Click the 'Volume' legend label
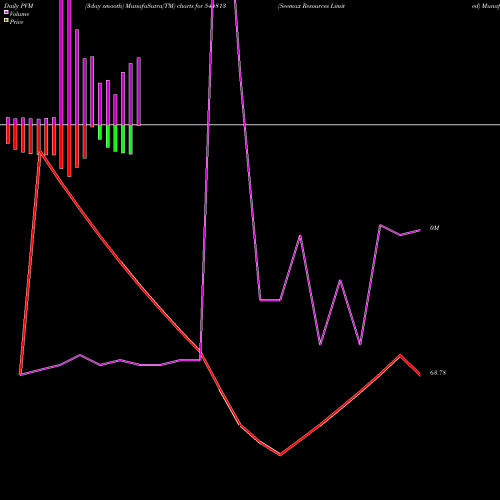Viewport: 500px width, 500px height. 19,14
